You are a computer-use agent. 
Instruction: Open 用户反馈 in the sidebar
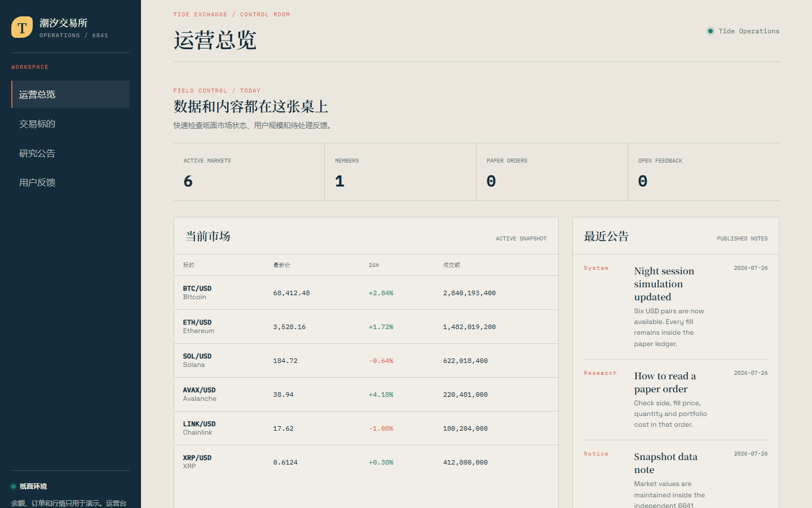[70, 182]
